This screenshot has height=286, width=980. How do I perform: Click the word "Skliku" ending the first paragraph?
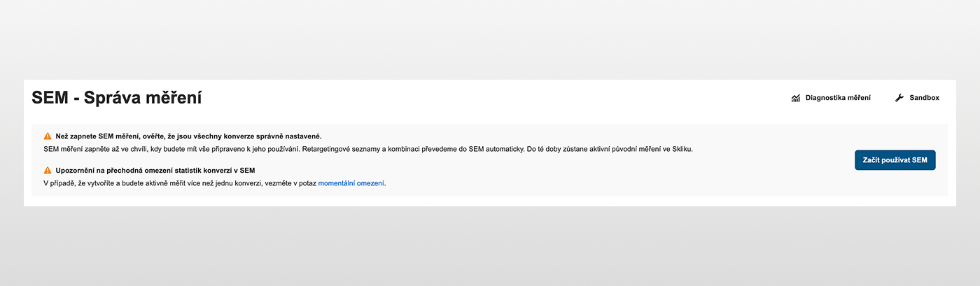point(680,150)
